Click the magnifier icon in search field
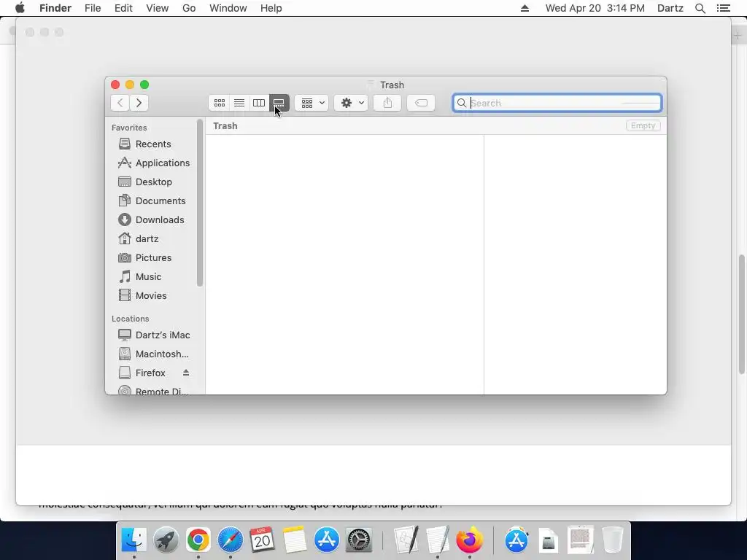Screen dimensions: 747x560 click(461, 103)
